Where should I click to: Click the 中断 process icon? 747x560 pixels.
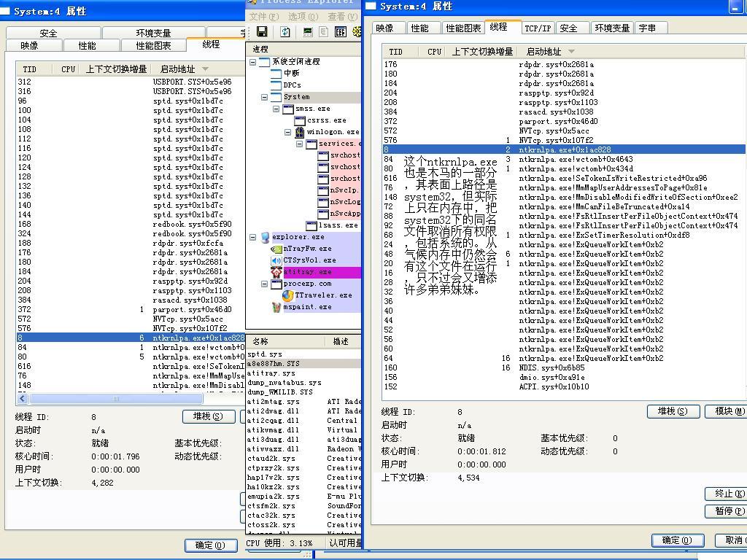276,74
